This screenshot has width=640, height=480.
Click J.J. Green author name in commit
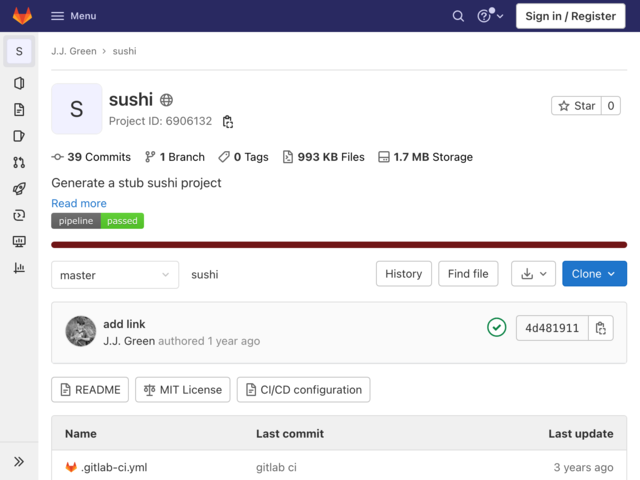pyautogui.click(x=129, y=341)
